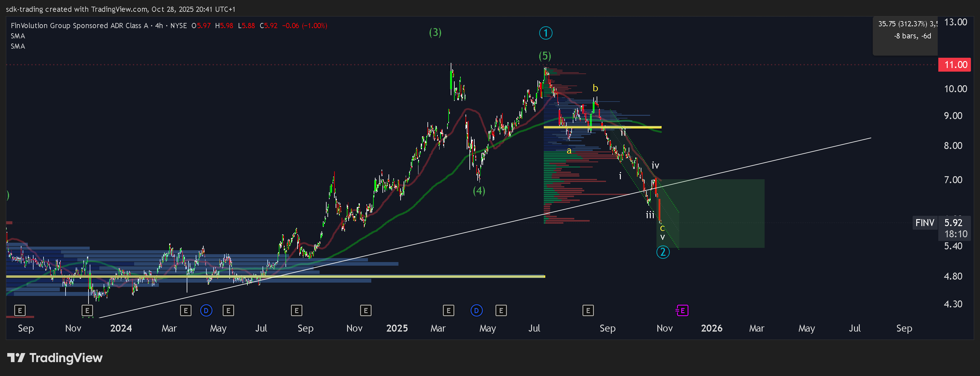This screenshot has height=376, width=980.
Task: Click the white 'v' subwave label
Action: (x=662, y=237)
